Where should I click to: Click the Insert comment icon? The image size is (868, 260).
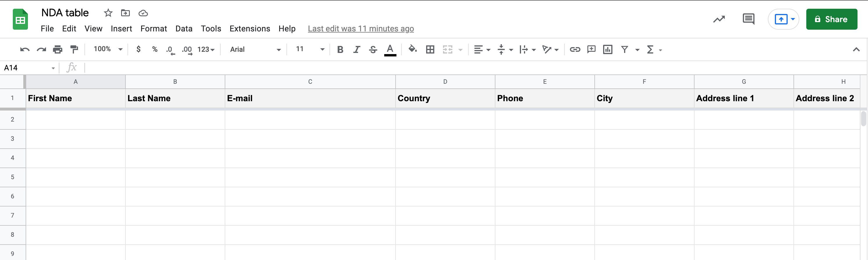click(591, 49)
